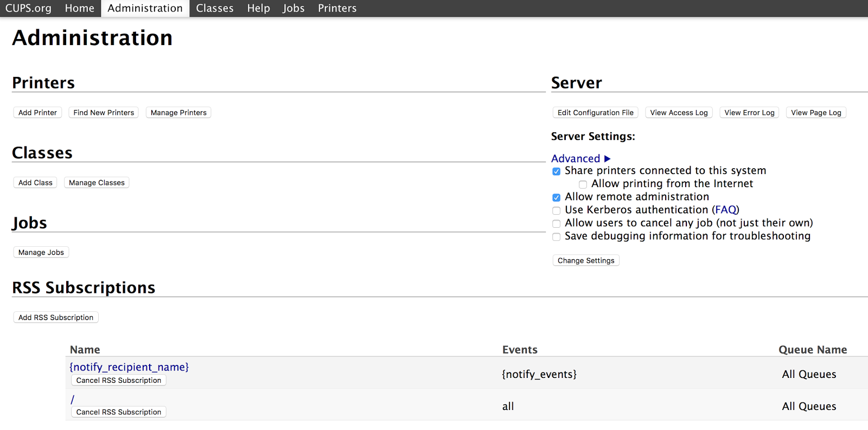
Task: Enable Use Kerberos authentication checkbox
Action: click(x=556, y=210)
